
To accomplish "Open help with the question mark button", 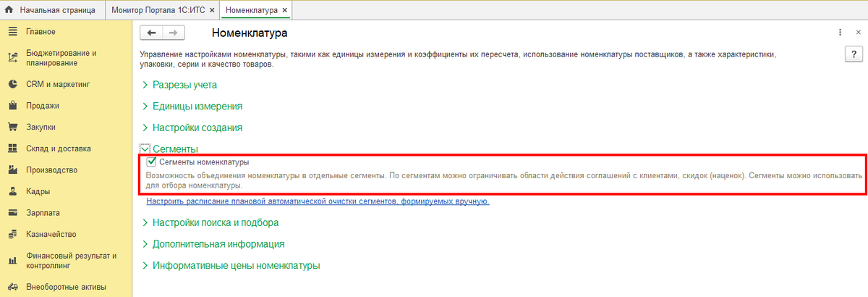I will click(x=854, y=55).
